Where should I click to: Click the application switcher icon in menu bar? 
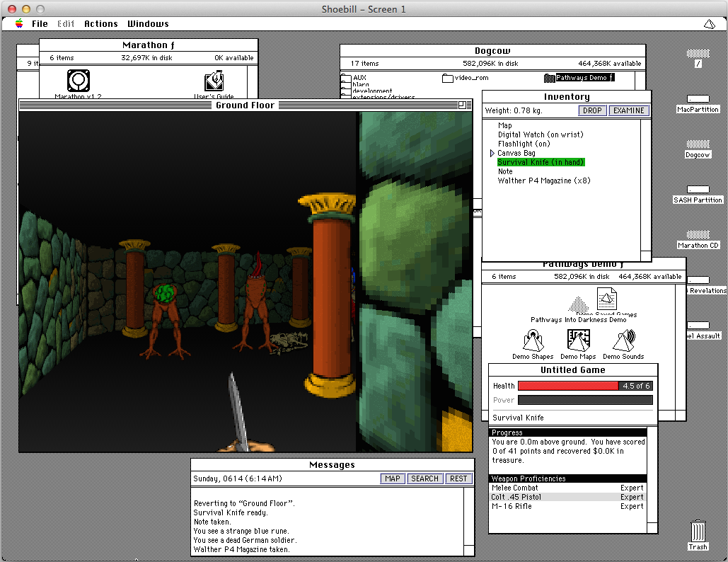pyautogui.click(x=710, y=23)
